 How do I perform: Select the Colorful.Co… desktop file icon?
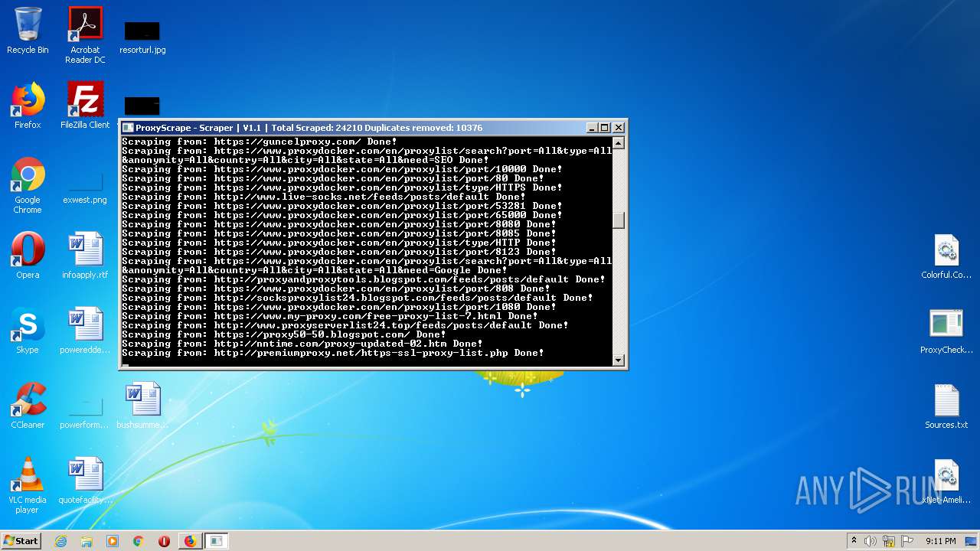coord(946,256)
